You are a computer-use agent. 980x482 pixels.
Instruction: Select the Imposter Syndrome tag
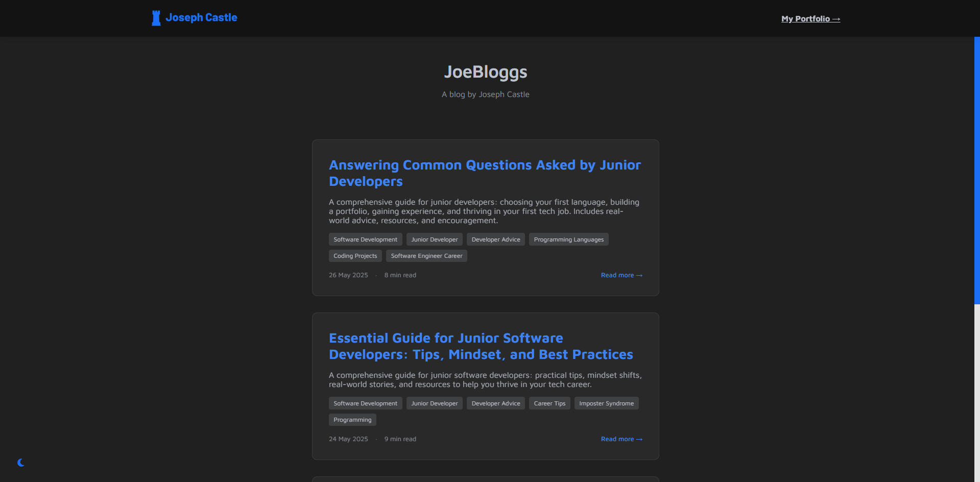pos(606,403)
